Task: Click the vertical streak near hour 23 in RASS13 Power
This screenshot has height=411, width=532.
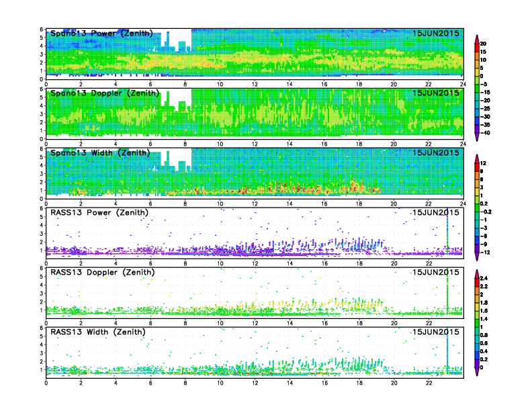Action: pos(447,232)
